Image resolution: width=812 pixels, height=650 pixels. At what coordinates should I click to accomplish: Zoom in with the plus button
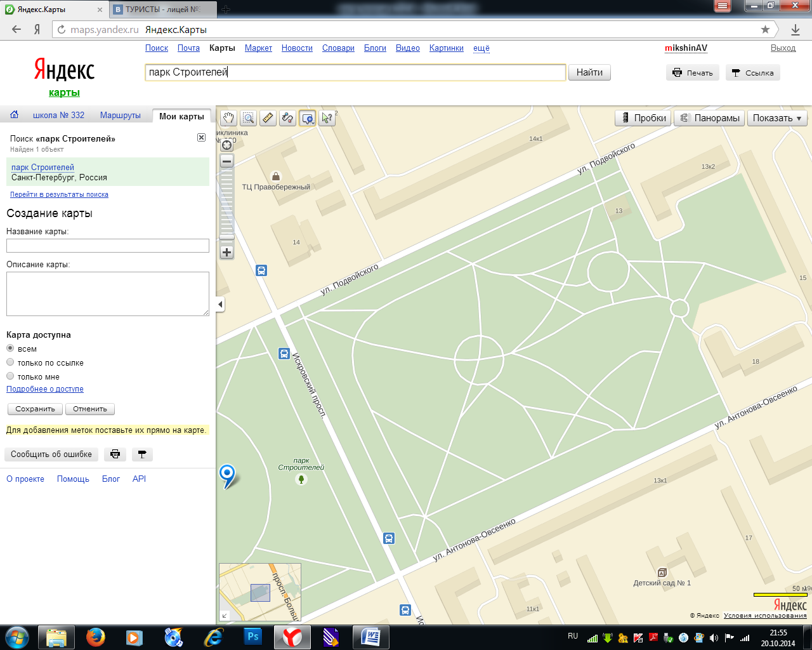[226, 252]
